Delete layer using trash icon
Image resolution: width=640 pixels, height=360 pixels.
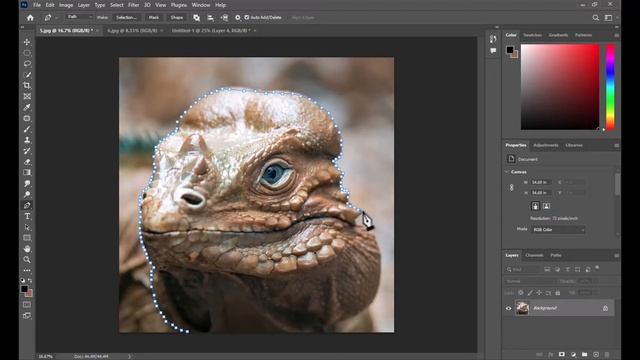click(607, 354)
